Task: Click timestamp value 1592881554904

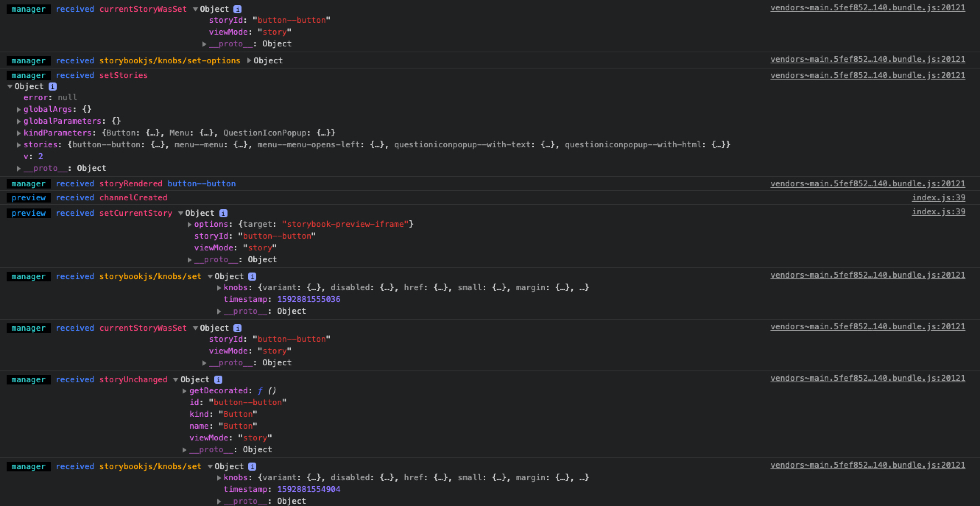Action: [309, 489]
